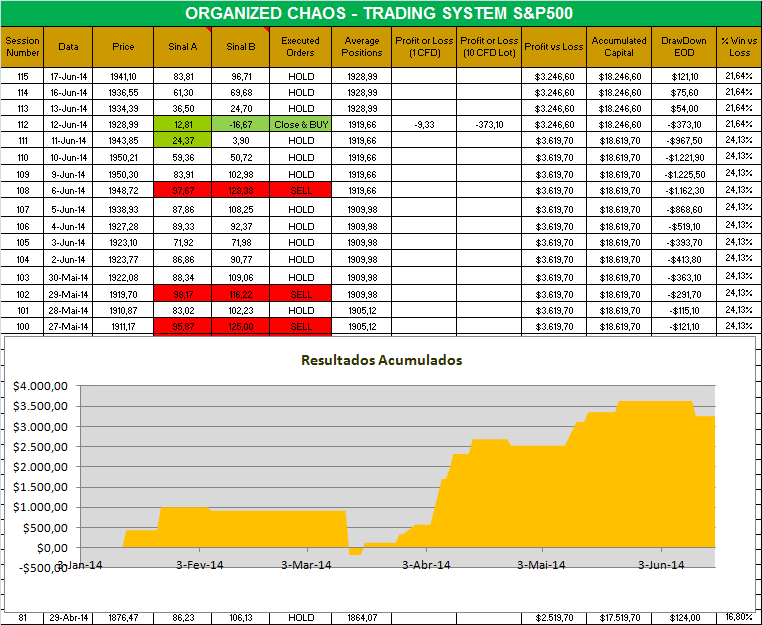Click the '3-Jun-14' axis date label
The width and height of the screenshot is (762, 625).
click(661, 565)
